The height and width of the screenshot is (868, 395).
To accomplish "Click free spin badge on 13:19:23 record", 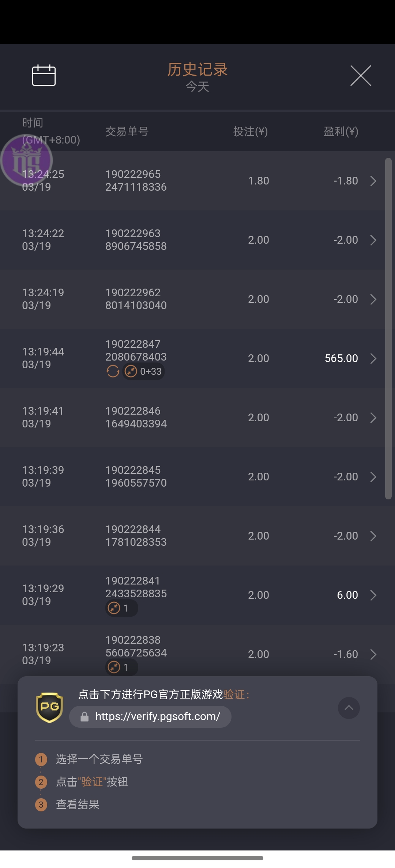I will [121, 667].
